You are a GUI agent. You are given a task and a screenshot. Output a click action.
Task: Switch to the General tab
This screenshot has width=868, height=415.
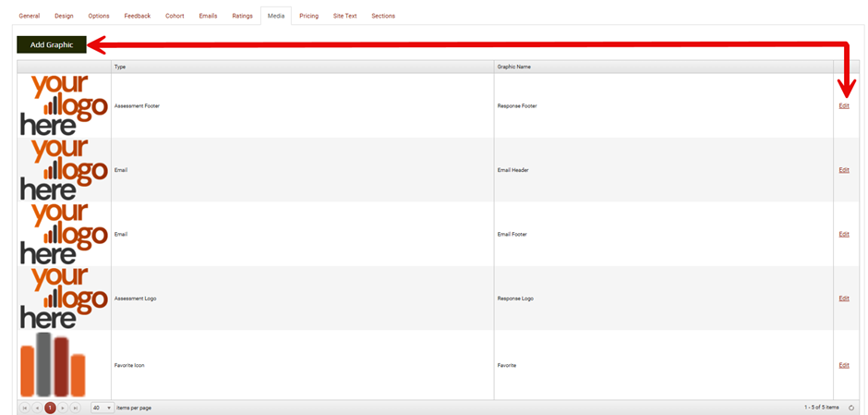coord(30,16)
